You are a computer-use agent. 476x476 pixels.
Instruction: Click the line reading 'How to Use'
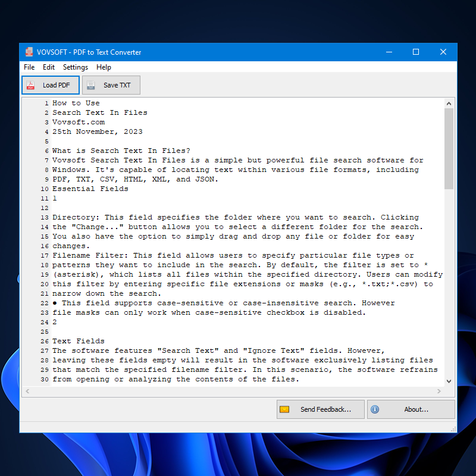point(76,102)
